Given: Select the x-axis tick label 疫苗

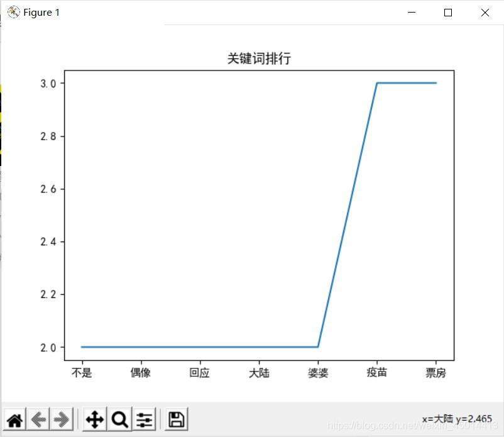Looking at the screenshot, I should (377, 373).
